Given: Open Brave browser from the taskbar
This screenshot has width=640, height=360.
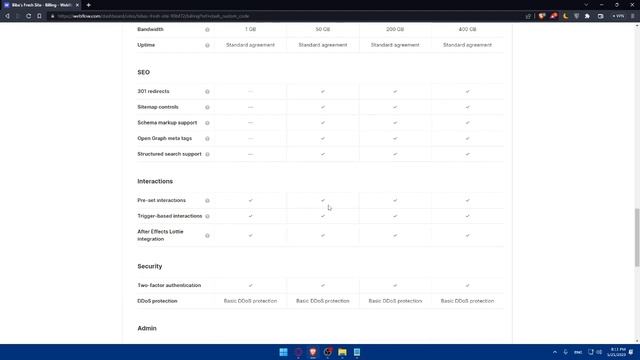Looking at the screenshot, I should (x=313, y=352).
